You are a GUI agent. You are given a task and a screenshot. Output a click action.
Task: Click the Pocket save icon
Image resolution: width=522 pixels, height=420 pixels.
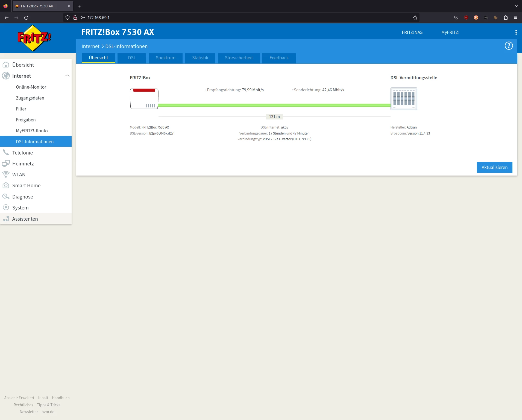click(x=456, y=17)
